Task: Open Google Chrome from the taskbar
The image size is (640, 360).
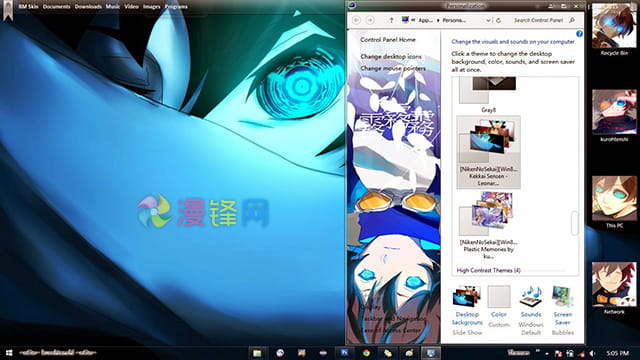Action: (x=366, y=353)
